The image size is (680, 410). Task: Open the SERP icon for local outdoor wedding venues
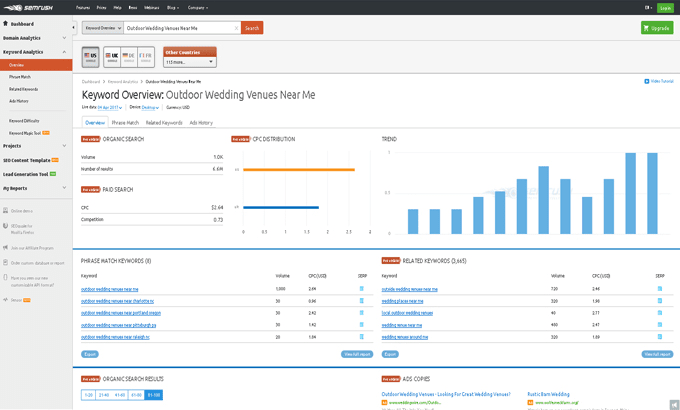point(660,312)
